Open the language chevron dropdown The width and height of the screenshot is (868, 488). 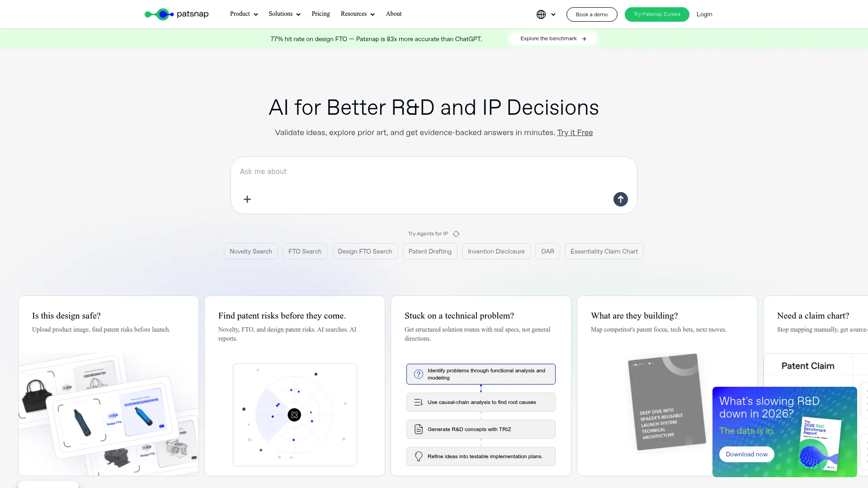coord(553,14)
